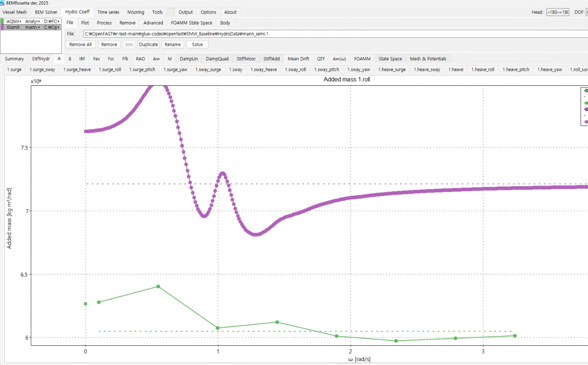Switch to the Plot sub-tab

85,23
